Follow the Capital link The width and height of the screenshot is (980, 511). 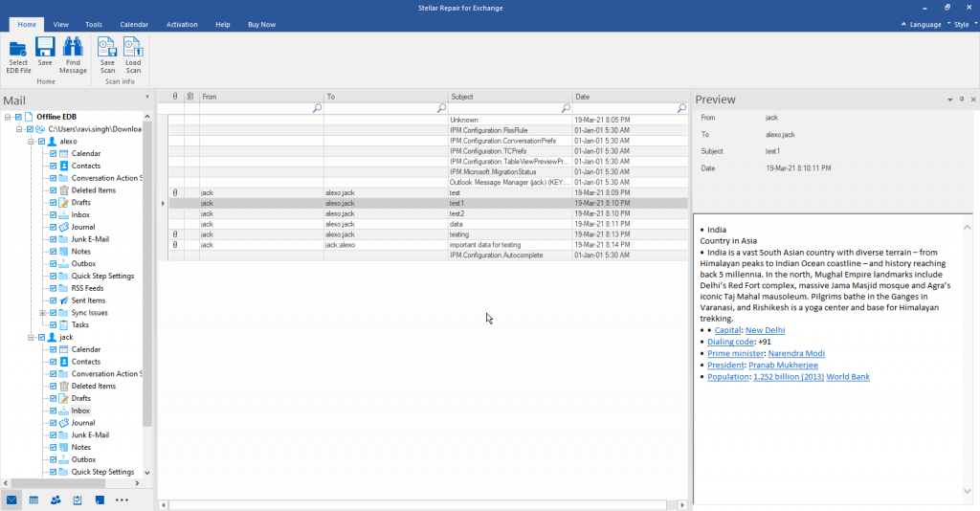tap(727, 330)
